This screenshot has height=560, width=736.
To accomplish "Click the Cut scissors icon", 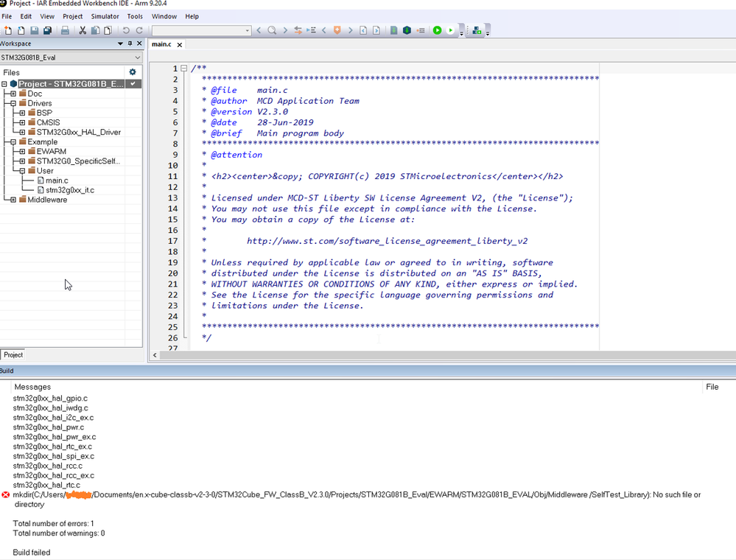I will [83, 30].
